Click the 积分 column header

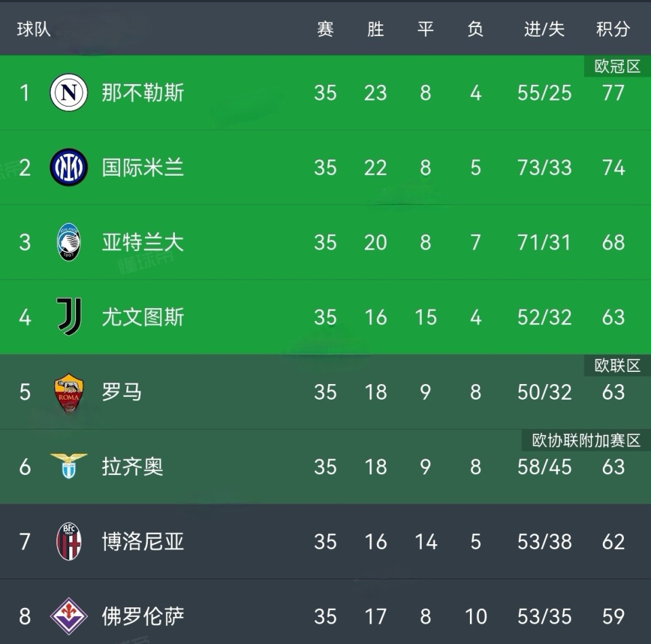(x=612, y=29)
